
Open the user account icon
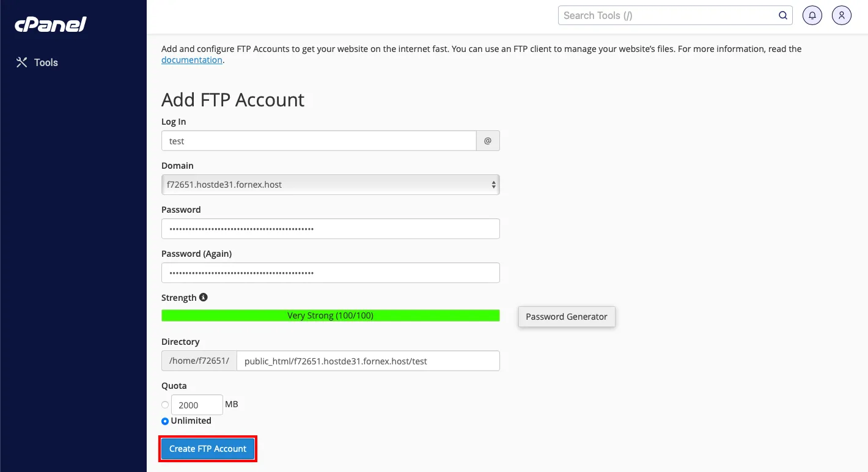click(x=842, y=16)
